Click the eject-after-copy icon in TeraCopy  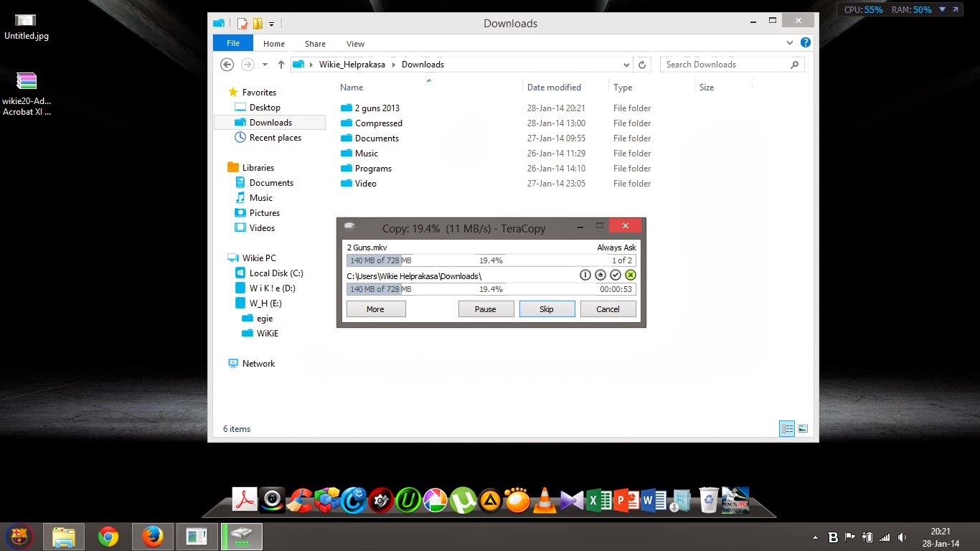600,275
